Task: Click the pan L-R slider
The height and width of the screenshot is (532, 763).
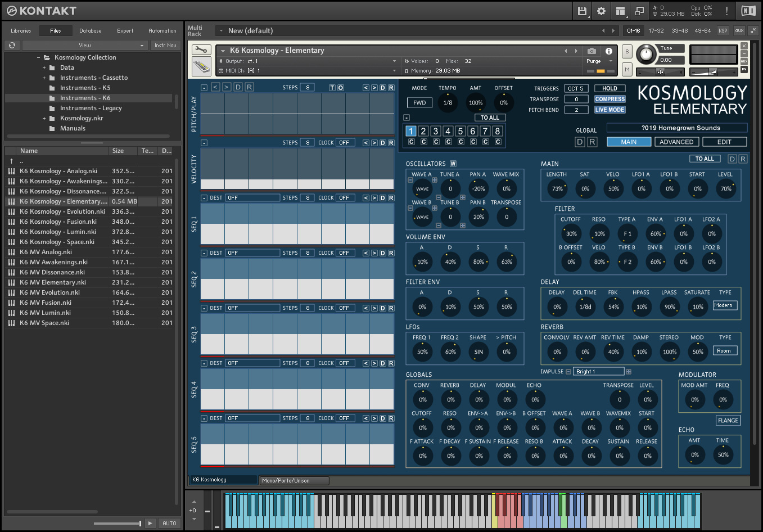Action: click(661, 71)
